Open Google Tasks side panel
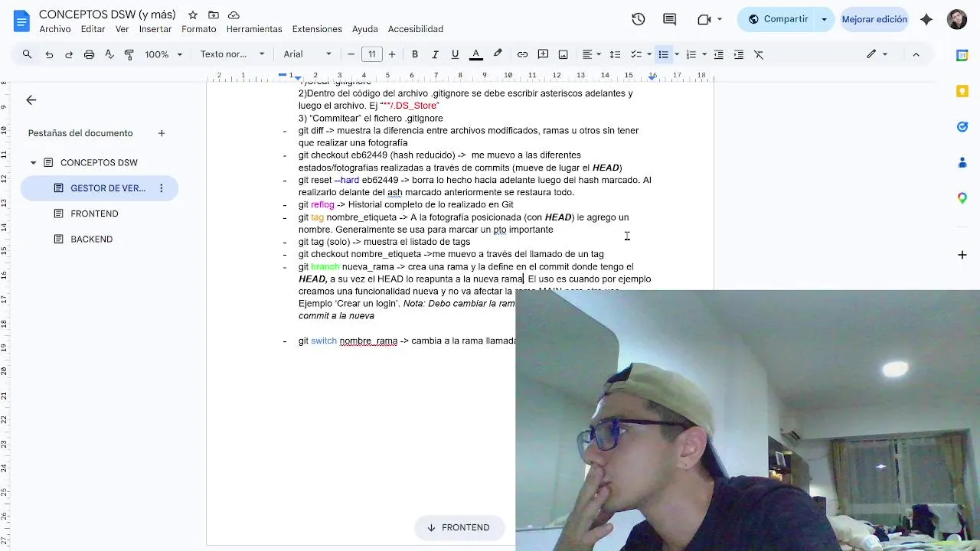This screenshot has height=551, width=980. tap(962, 126)
